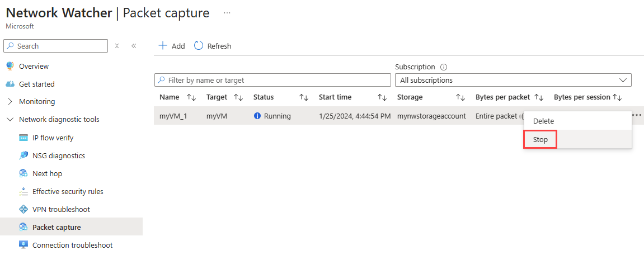Open the All subscriptions dropdown

(x=513, y=80)
